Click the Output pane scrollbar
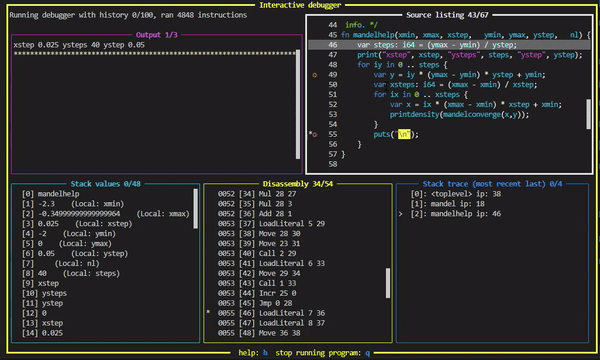The width and height of the screenshot is (600, 360). point(298,104)
